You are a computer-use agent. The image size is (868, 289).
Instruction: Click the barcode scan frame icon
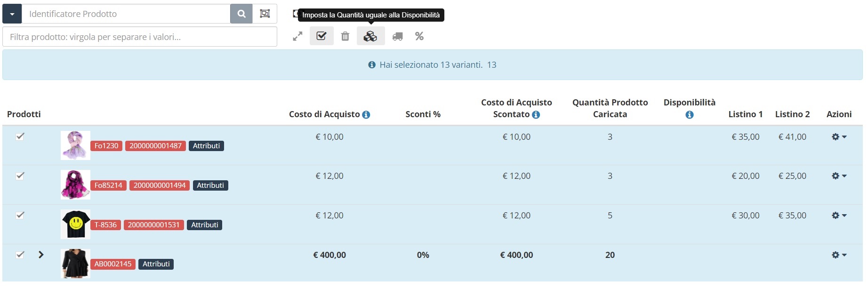click(265, 14)
